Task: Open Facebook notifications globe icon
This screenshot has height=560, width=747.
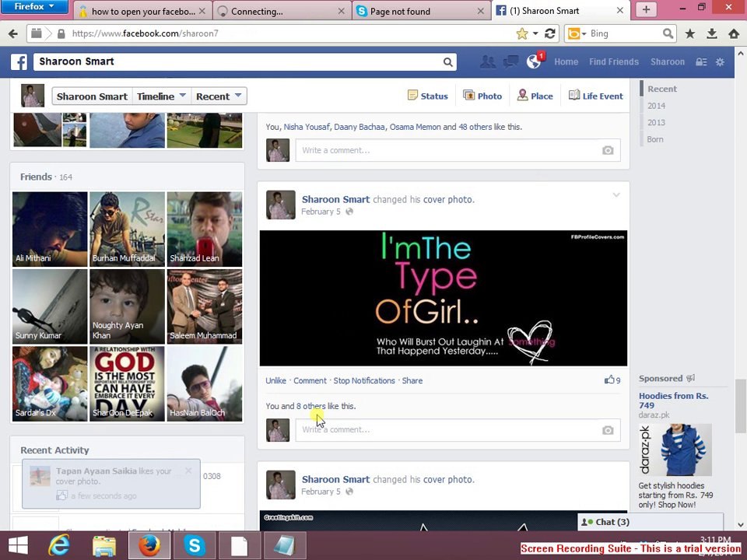Action: 534,61
